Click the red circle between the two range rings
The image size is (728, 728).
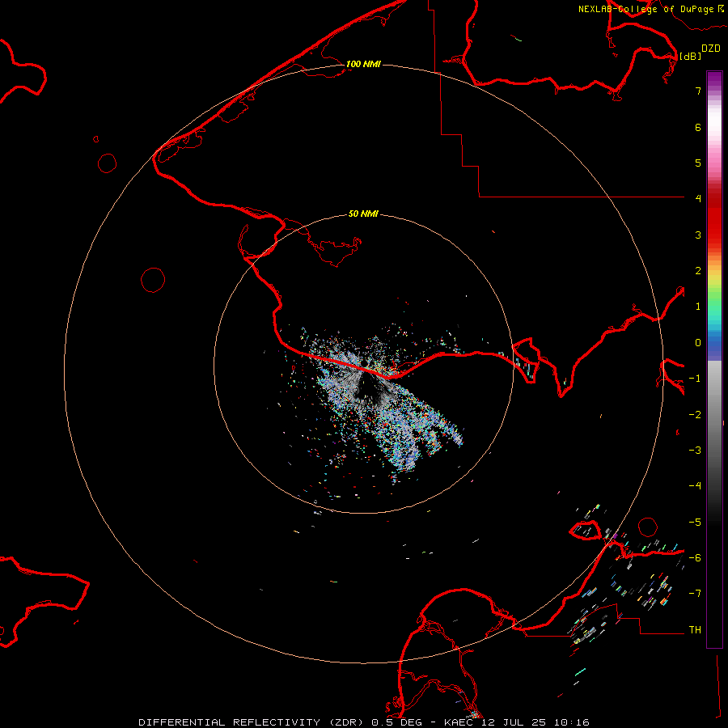point(153,280)
